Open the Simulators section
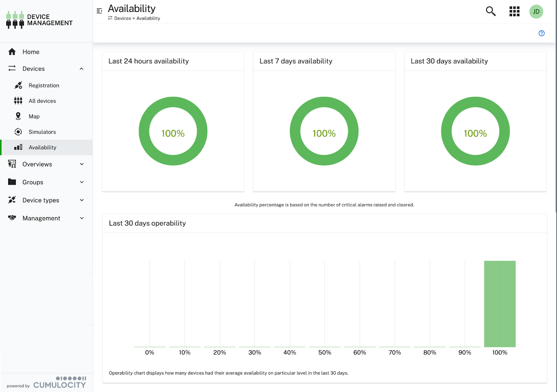The height and width of the screenshot is (392, 557). pyautogui.click(x=43, y=132)
